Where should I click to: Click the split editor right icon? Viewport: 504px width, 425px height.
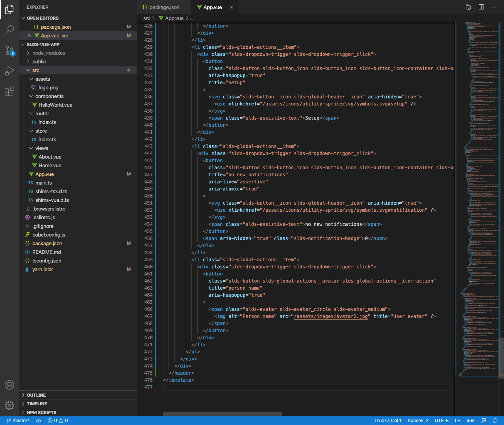[481, 7]
